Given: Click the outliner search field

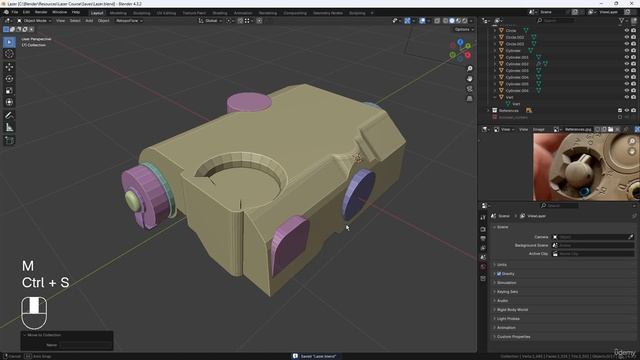Looking at the screenshot, I should [556, 20].
